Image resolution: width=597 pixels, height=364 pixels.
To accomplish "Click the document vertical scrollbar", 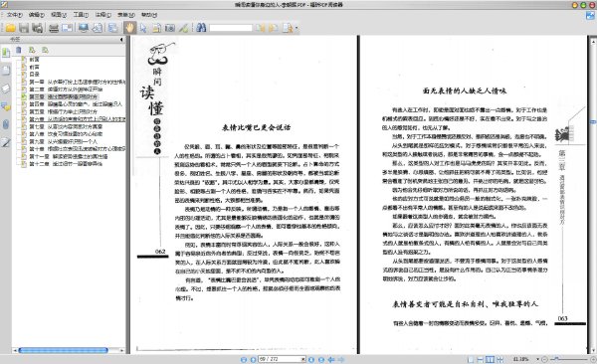I will tap(593, 195).
